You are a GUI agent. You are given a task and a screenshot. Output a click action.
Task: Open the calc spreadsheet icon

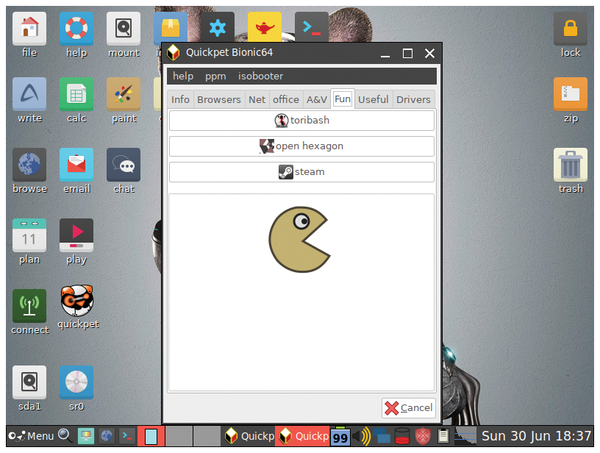tap(76, 94)
